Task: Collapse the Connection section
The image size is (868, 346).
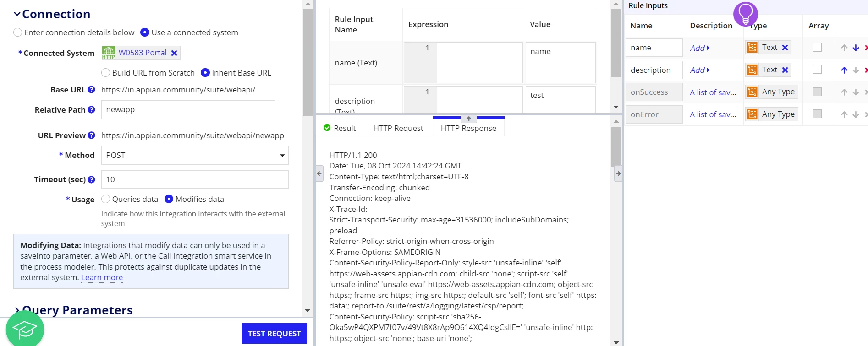Action: [17, 14]
